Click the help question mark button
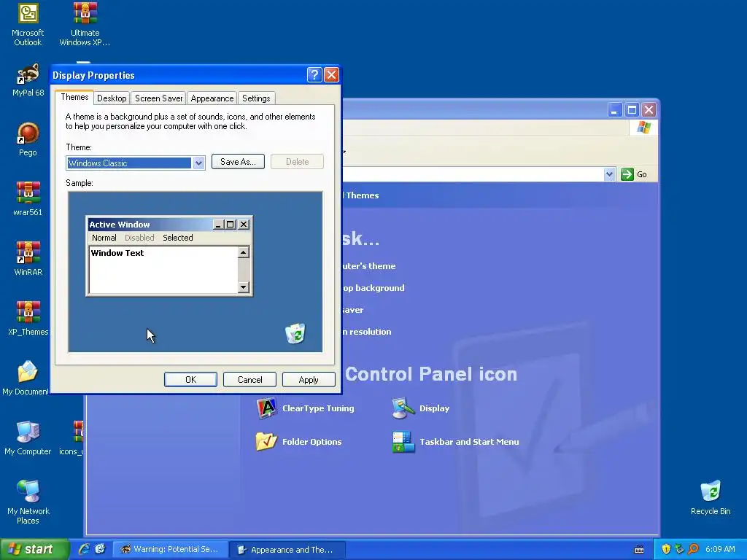The width and height of the screenshot is (747, 560). [x=314, y=75]
